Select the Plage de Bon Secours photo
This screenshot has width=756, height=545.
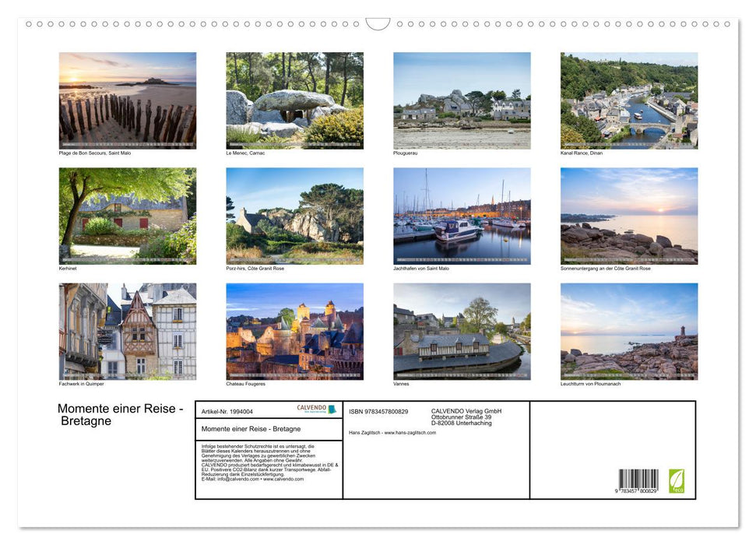(127, 100)
